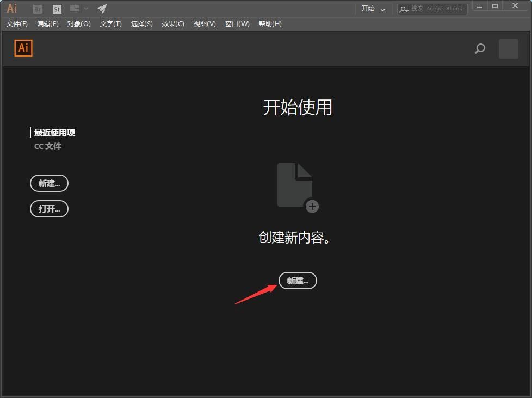Open the 开始 workspace switcher dropdown

tap(373, 9)
